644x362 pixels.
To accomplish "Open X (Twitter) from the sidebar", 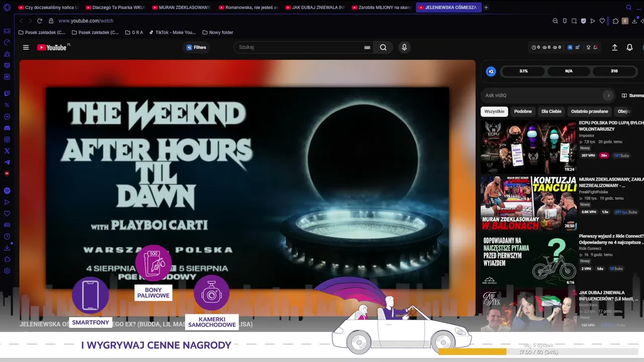I will (7, 151).
